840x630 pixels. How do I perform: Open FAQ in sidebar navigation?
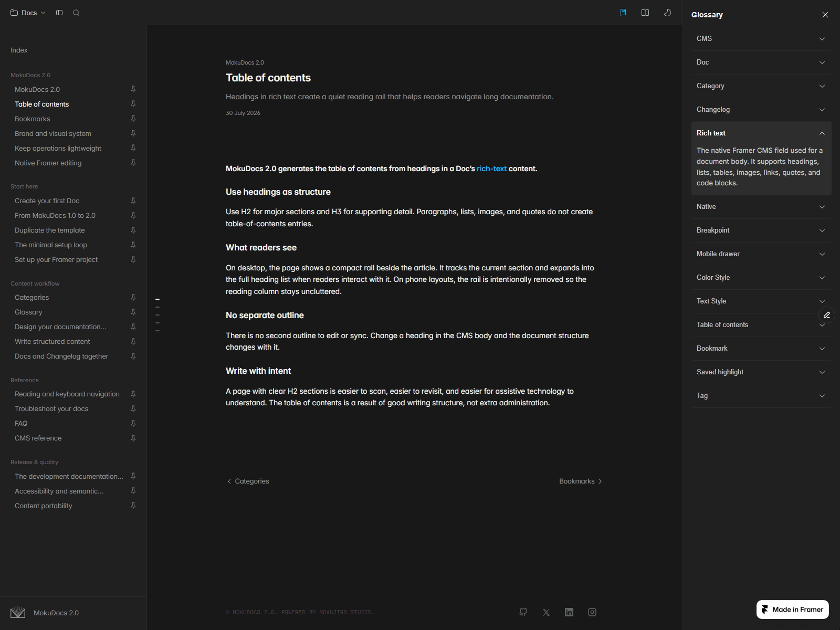point(21,424)
